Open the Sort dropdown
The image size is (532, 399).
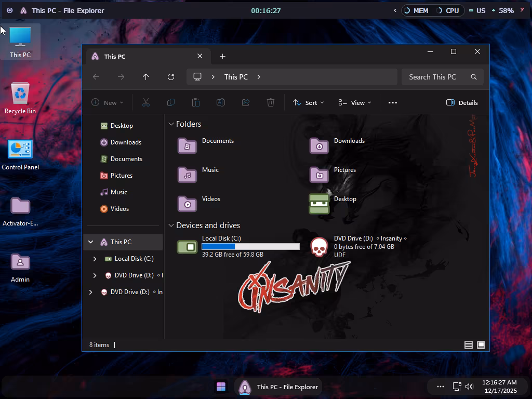(x=308, y=103)
